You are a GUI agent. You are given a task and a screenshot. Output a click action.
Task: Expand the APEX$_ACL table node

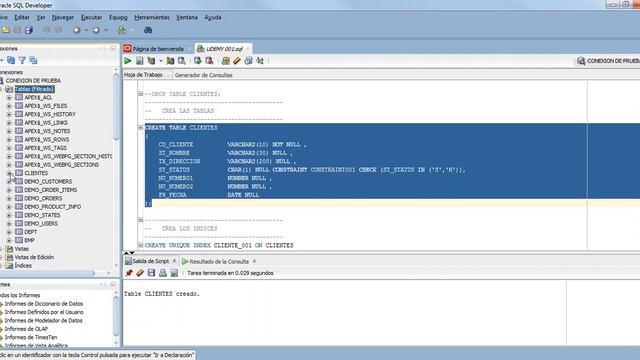point(9,98)
